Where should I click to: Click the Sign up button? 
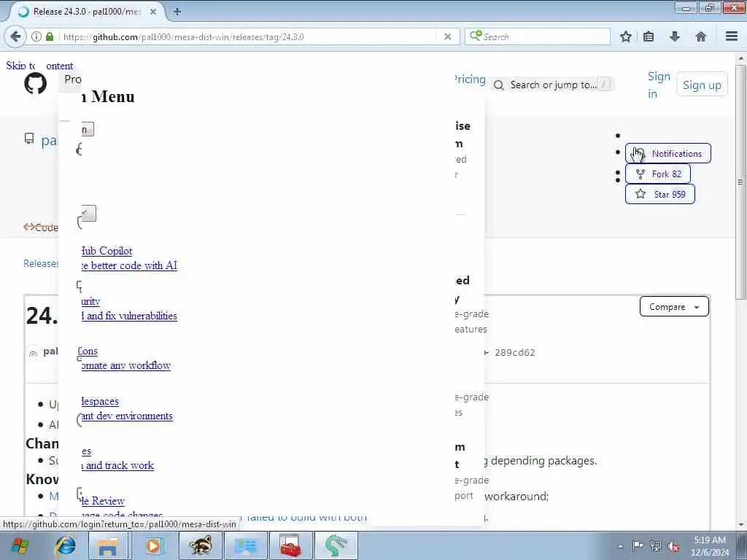click(702, 85)
